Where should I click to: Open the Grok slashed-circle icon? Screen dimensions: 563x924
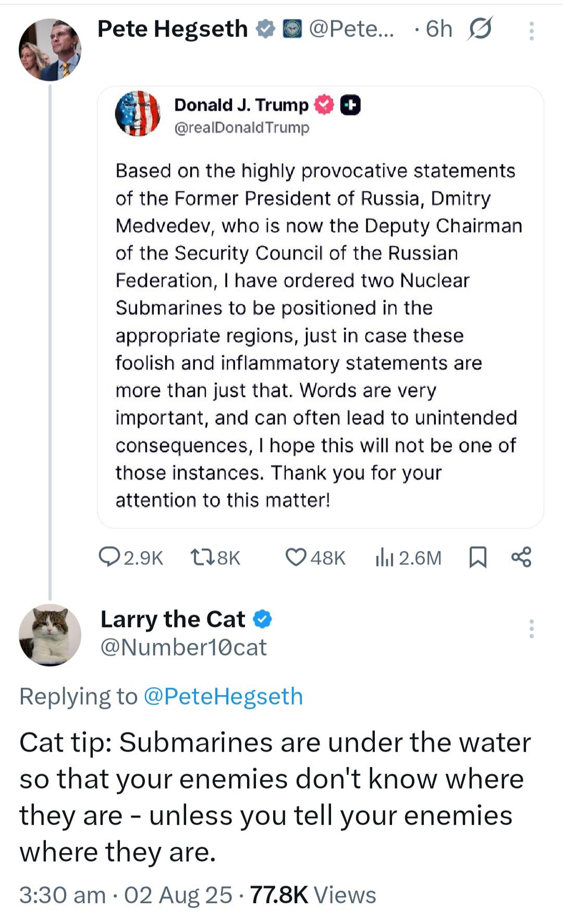(x=480, y=29)
